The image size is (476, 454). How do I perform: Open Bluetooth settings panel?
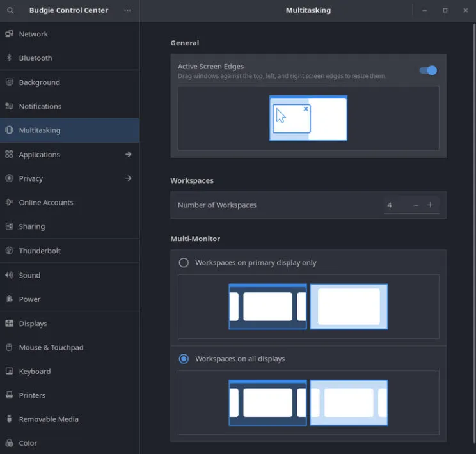click(x=70, y=58)
